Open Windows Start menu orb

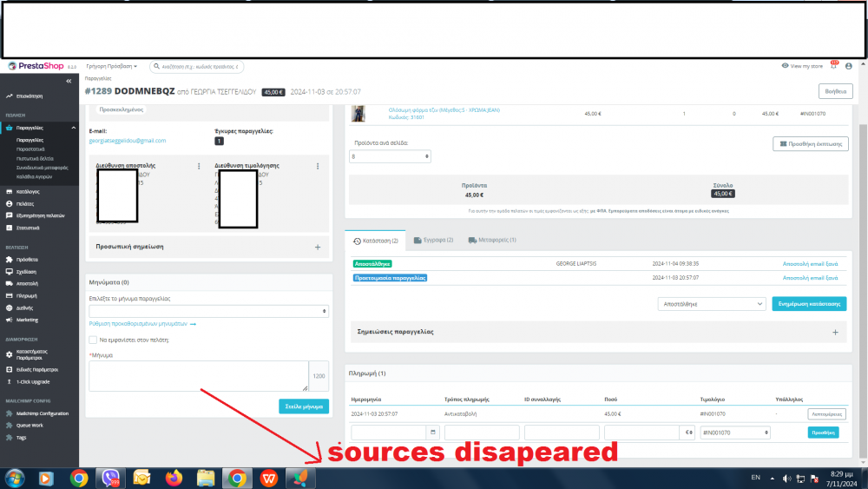click(x=15, y=478)
